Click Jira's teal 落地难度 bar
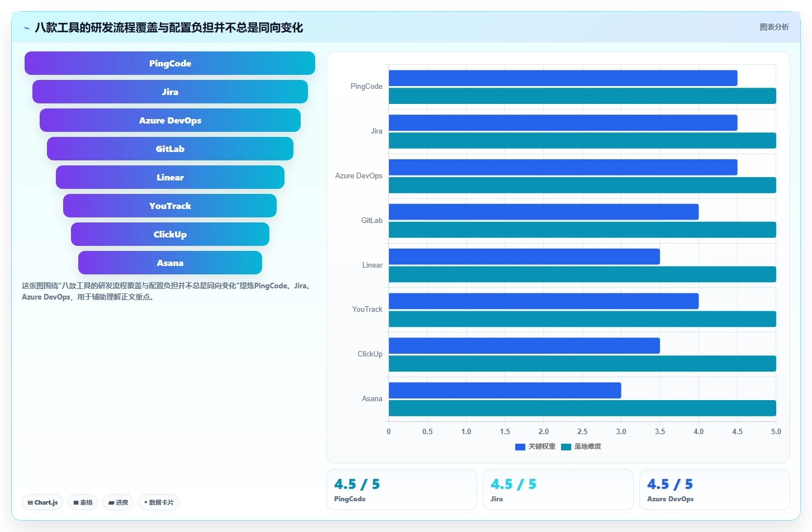 [582, 140]
